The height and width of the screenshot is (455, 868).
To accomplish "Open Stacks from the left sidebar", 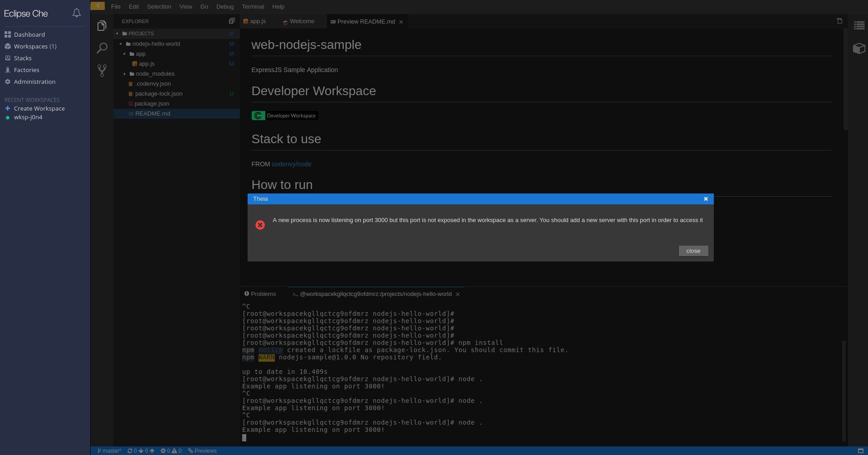I will click(24, 58).
